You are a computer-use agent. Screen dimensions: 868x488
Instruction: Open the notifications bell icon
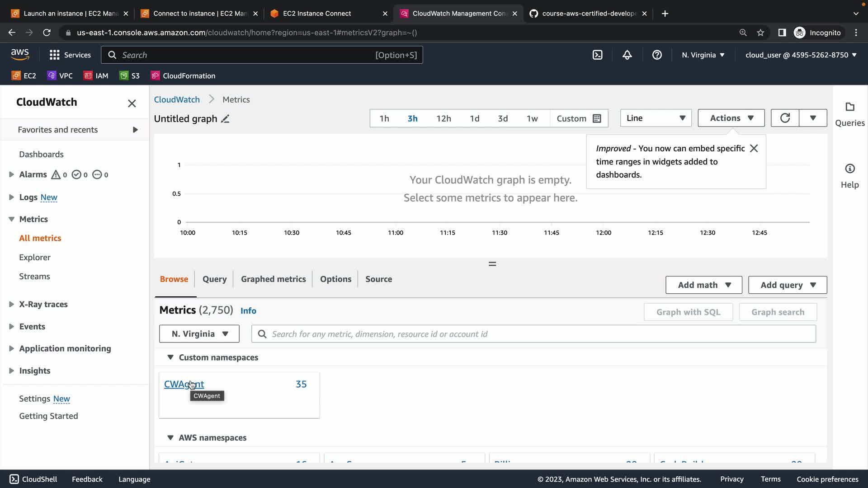pyautogui.click(x=627, y=55)
